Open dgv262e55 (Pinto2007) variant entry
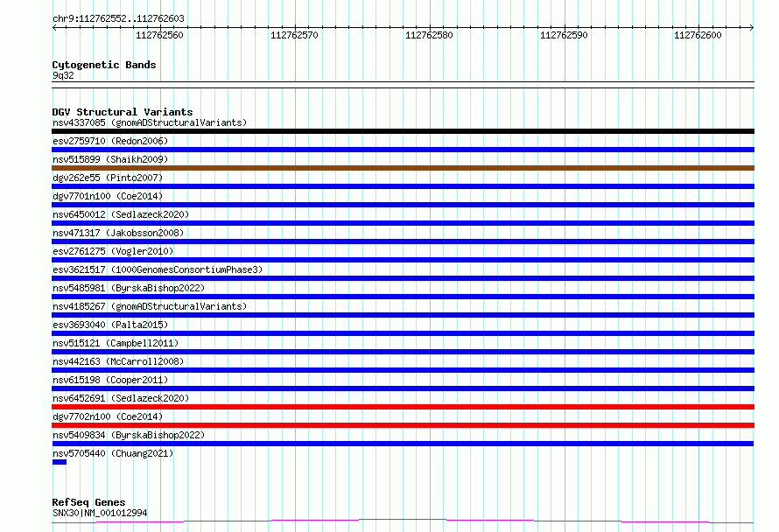 [108, 178]
